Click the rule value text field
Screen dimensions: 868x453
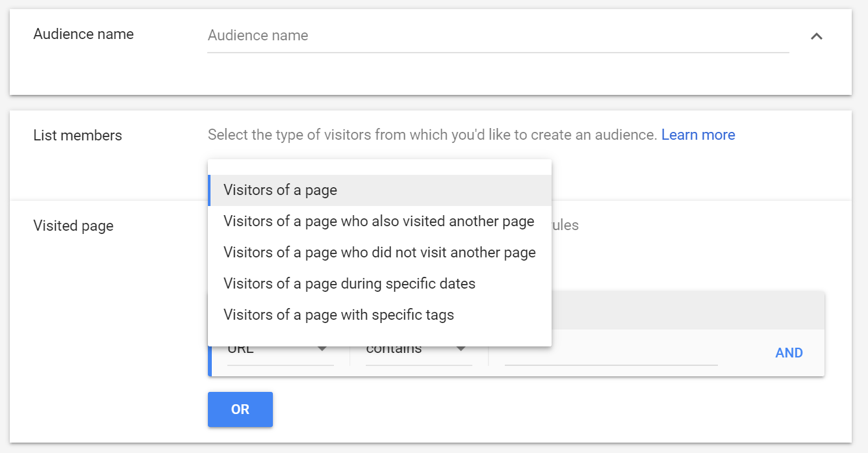(x=611, y=354)
